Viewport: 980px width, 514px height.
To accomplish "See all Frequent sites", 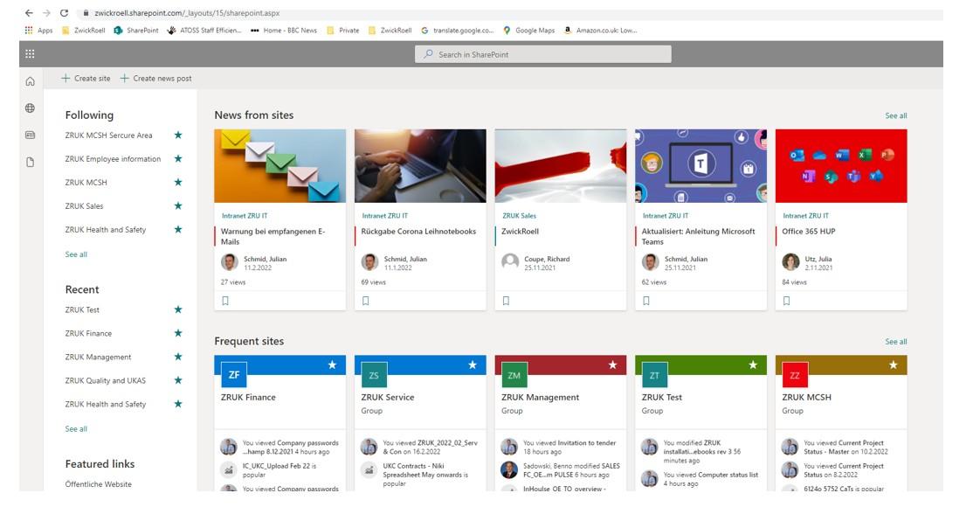I will [895, 342].
